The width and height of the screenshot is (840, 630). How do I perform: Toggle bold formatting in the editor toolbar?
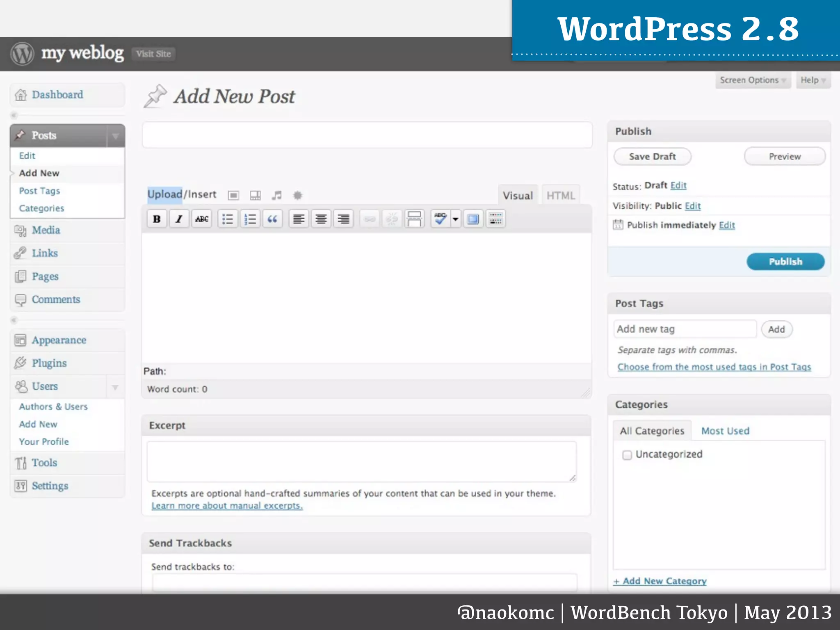pos(157,219)
